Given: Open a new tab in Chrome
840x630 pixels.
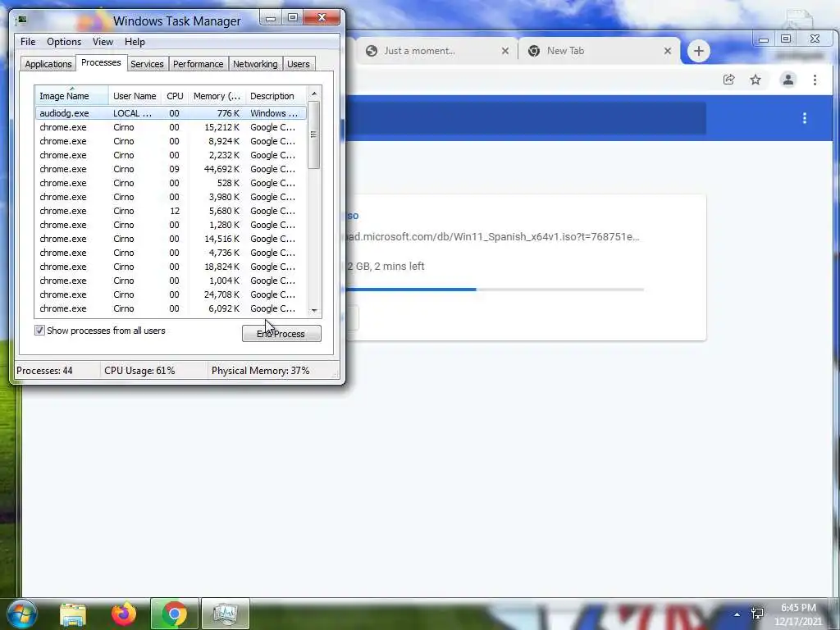Looking at the screenshot, I should coord(699,51).
